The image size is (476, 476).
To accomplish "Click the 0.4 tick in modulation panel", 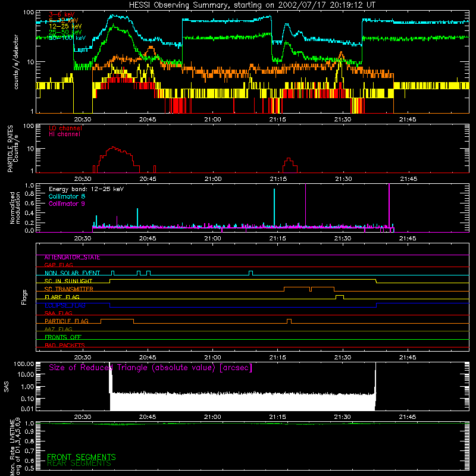I will click(29, 213).
